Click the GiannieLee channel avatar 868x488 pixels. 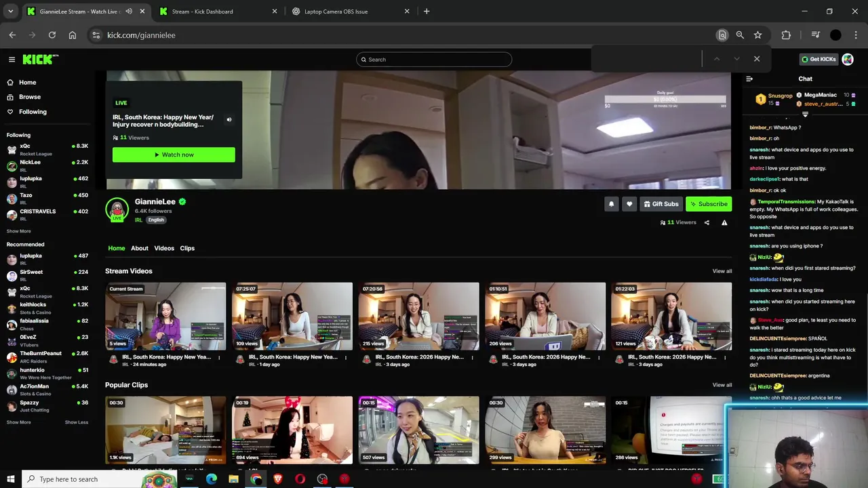coord(117,209)
